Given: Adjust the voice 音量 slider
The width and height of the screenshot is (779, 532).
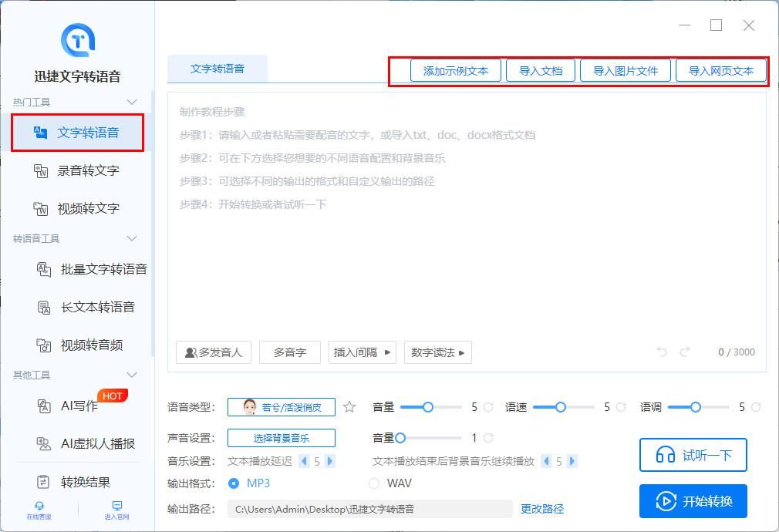Looking at the screenshot, I should [x=430, y=407].
